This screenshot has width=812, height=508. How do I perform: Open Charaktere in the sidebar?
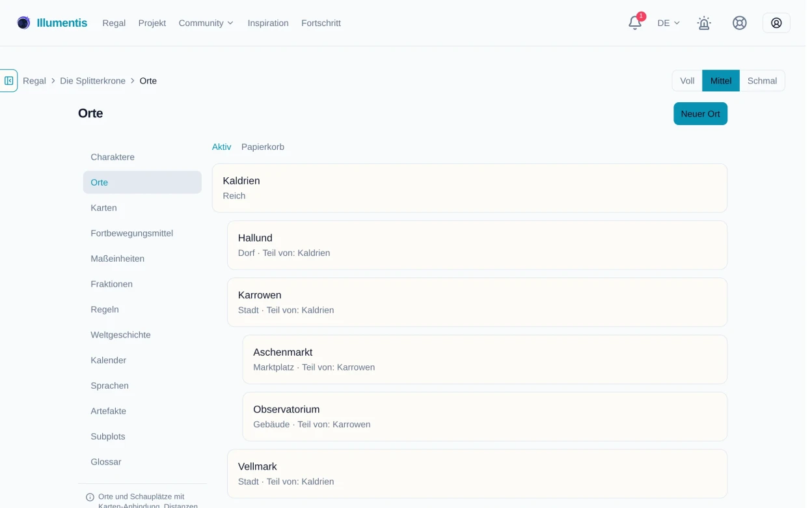[142, 157]
